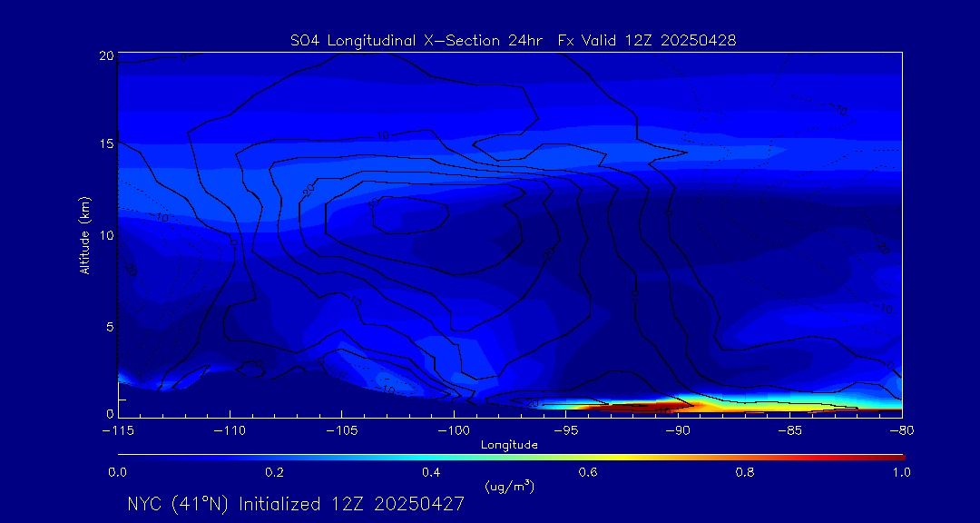Click the 0 altitude tick label
This screenshot has height=523, width=980.
click(x=109, y=413)
